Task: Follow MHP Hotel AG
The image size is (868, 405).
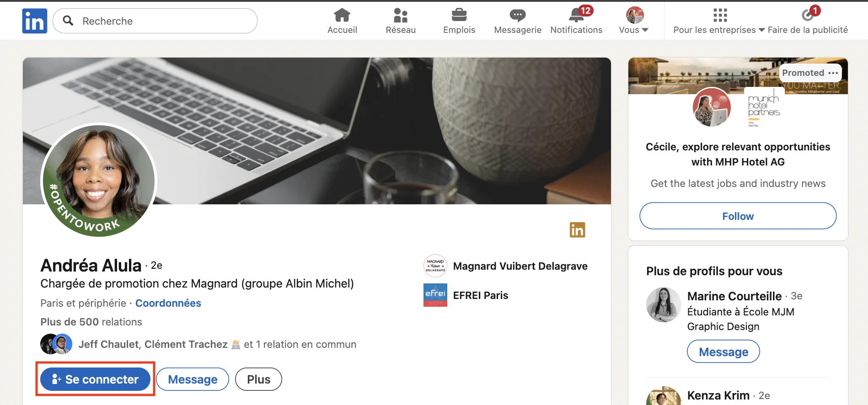Action: (x=738, y=216)
